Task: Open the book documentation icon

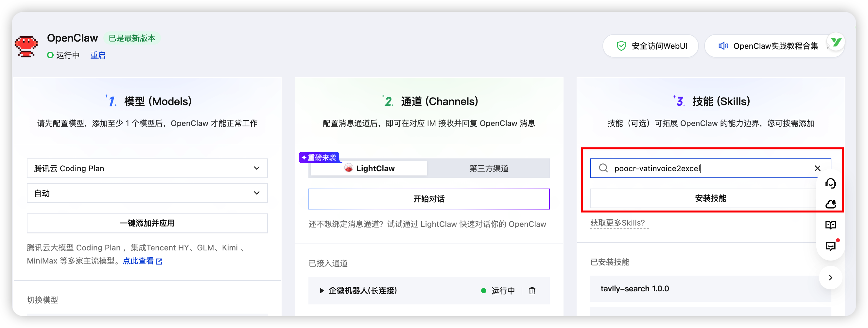Action: (830, 225)
